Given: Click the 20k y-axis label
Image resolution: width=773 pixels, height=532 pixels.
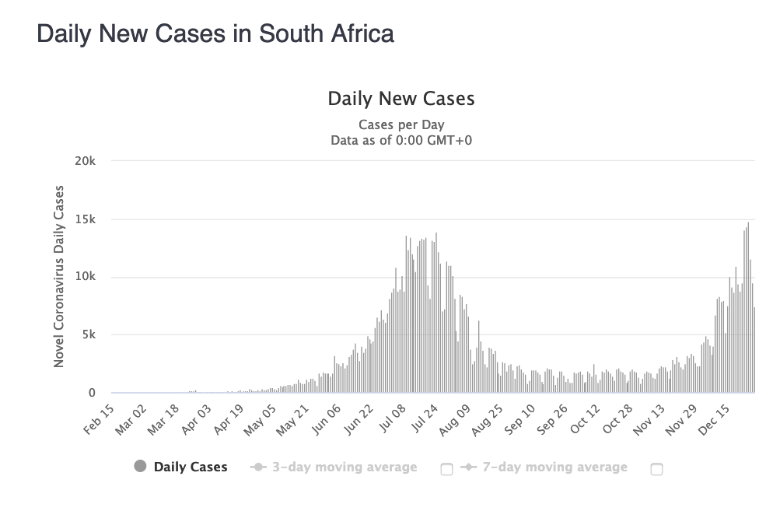Looking at the screenshot, I should 85,161.
